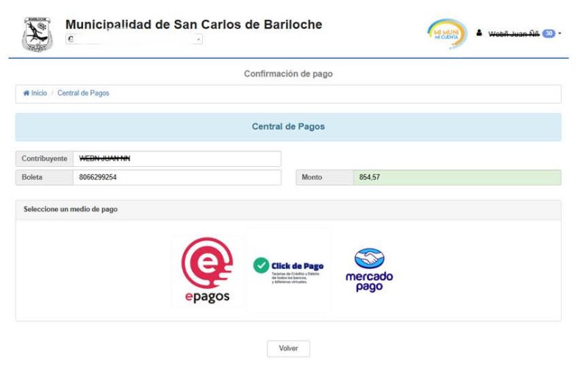Click the Central de Pagos panel heading
The height and width of the screenshot is (372, 588).
click(288, 126)
